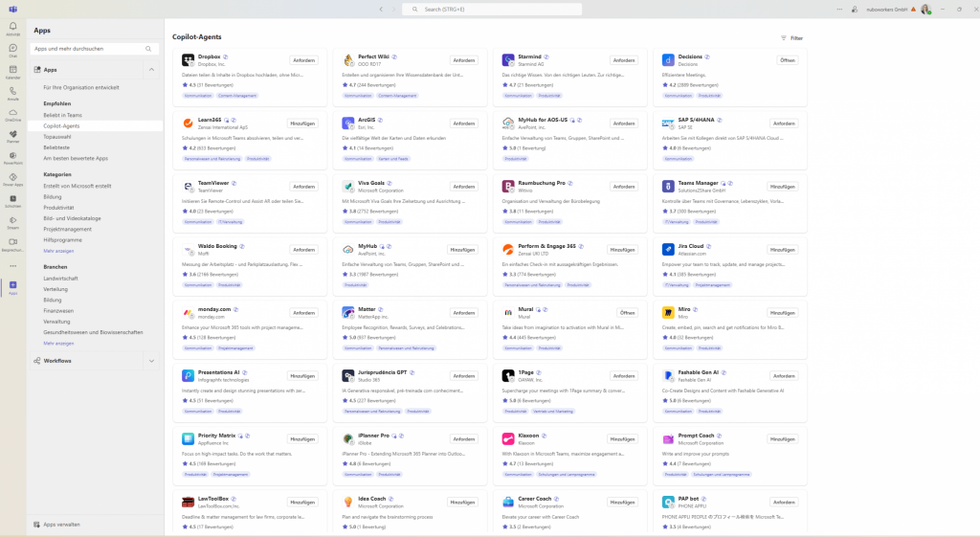Screen dimensions: 980x537
Task: Click Öffnen for Mural
Action: 628,313
